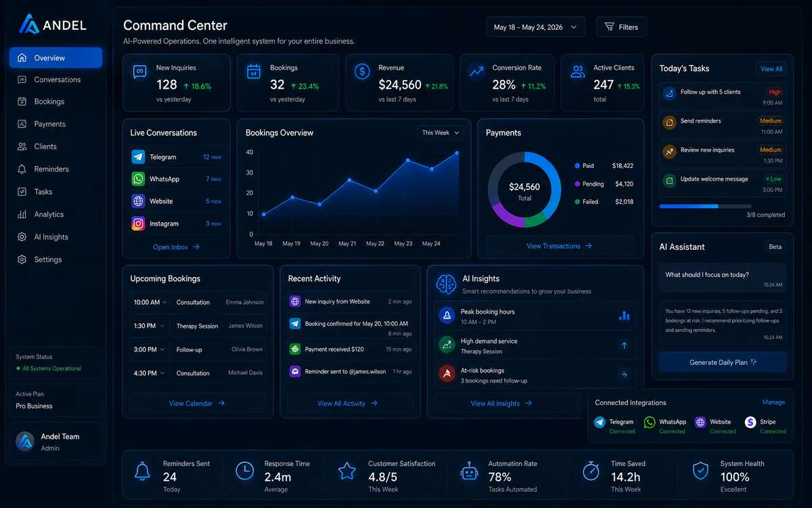Click the 'New inquiry from Website' activity row
This screenshot has width=812, height=508.
coord(350,301)
